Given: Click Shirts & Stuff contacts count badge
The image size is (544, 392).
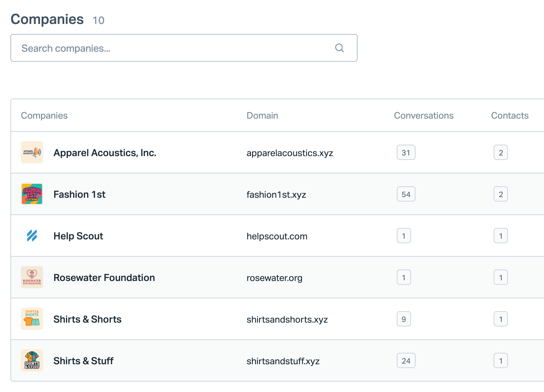Looking at the screenshot, I should 501,360.
